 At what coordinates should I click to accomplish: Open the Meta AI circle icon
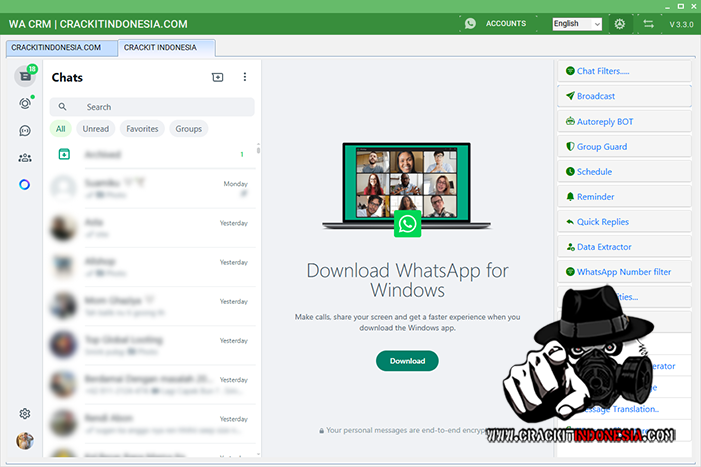pos(25,184)
